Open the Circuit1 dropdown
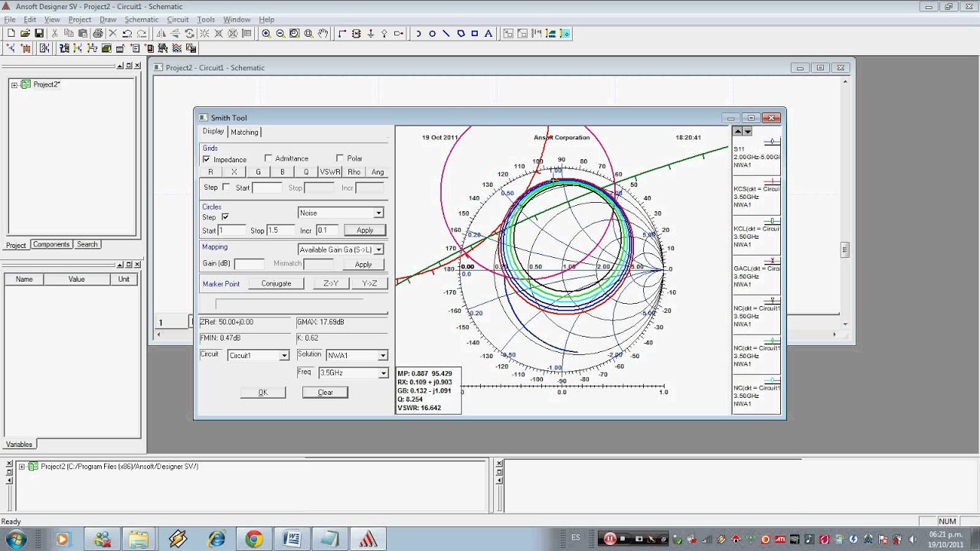The height and width of the screenshot is (551, 980). (x=284, y=356)
